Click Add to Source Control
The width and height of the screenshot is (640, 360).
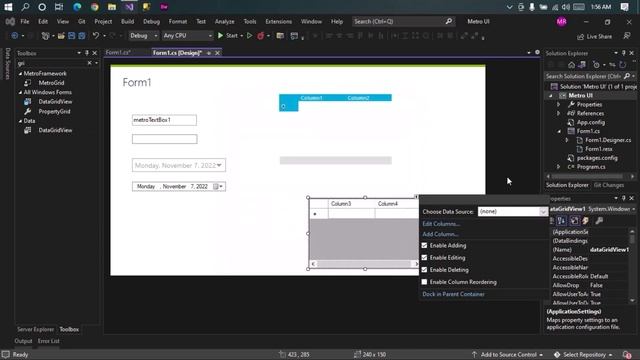pyautogui.click(x=507, y=355)
